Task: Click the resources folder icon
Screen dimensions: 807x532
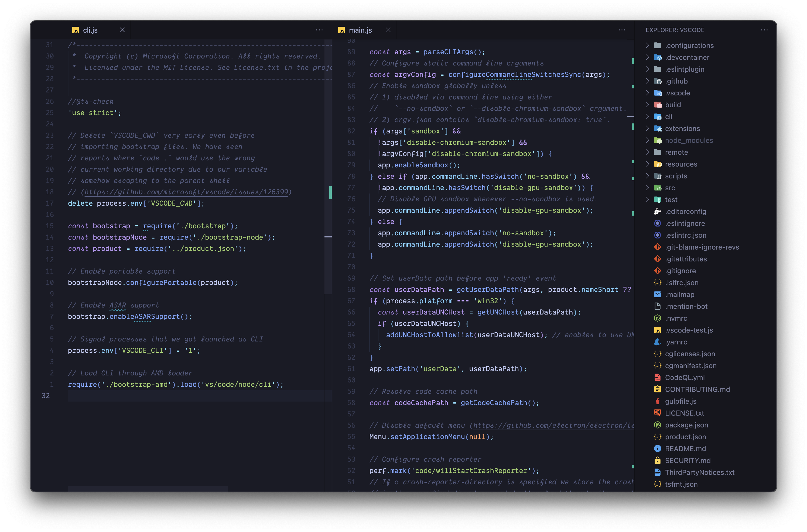Action: click(657, 164)
